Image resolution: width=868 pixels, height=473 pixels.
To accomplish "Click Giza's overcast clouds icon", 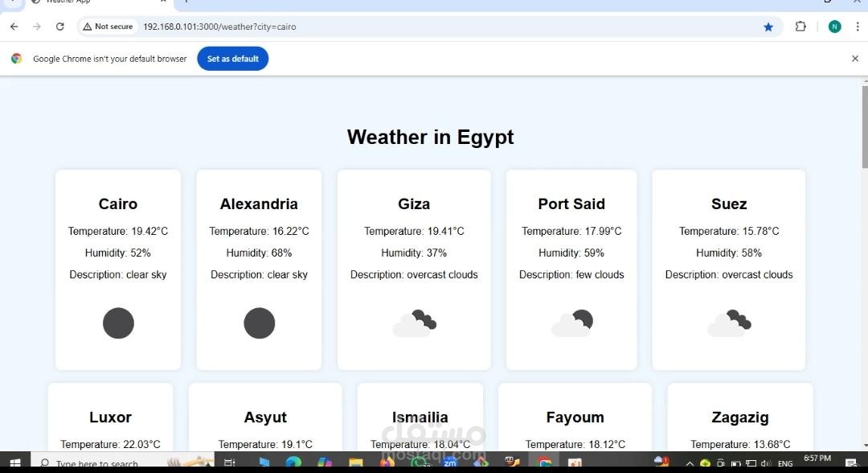I will coord(414,323).
